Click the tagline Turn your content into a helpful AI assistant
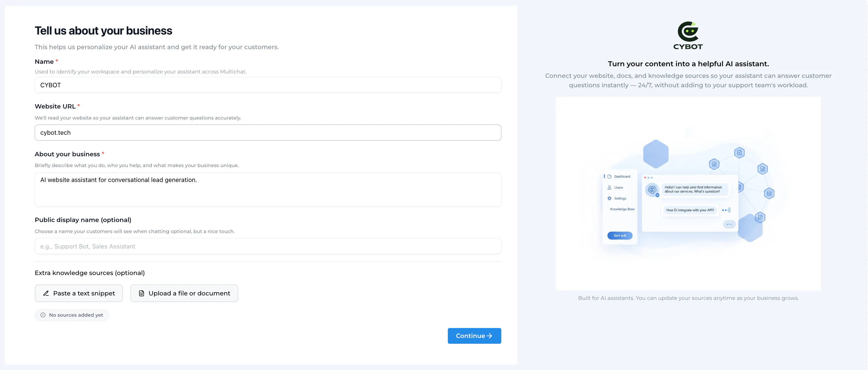The height and width of the screenshot is (370, 868). pyautogui.click(x=688, y=64)
